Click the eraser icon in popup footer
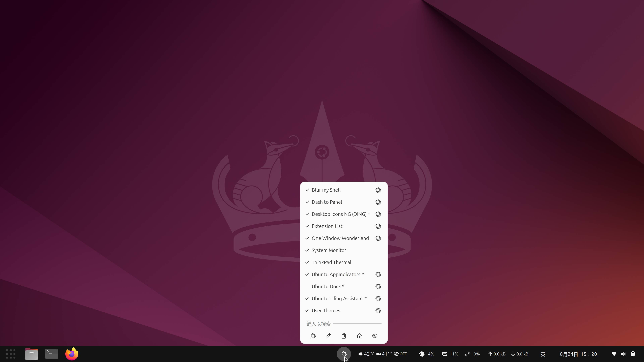Image resolution: width=644 pixels, height=362 pixels. click(329, 336)
